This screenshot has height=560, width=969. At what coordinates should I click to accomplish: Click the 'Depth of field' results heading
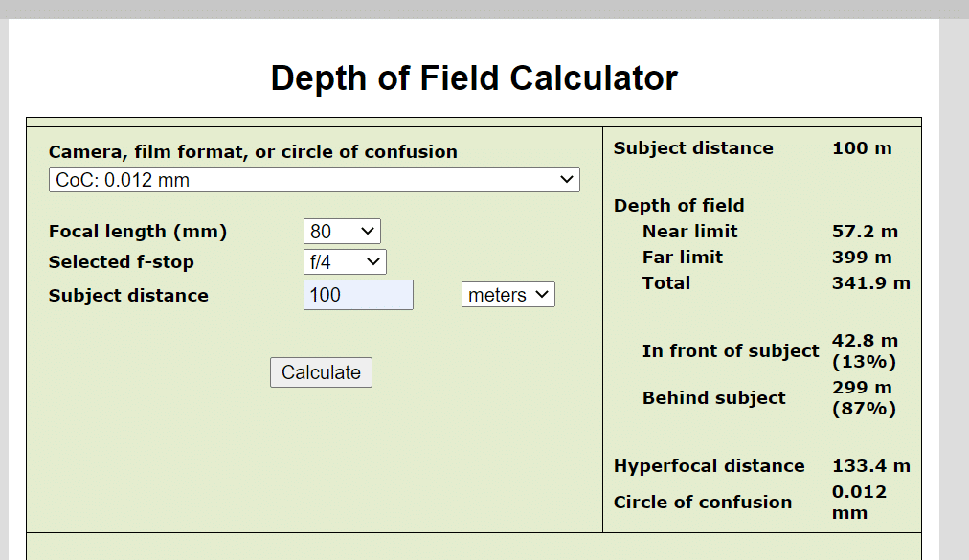(x=679, y=205)
